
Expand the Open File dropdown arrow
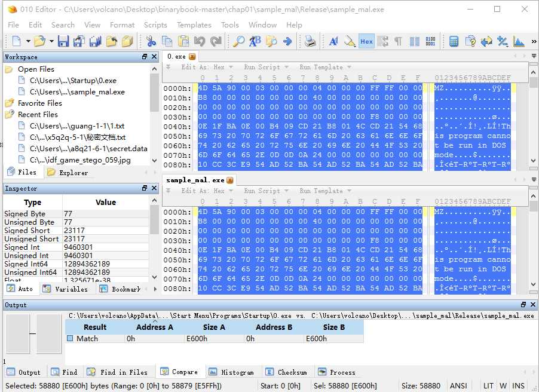[51, 42]
